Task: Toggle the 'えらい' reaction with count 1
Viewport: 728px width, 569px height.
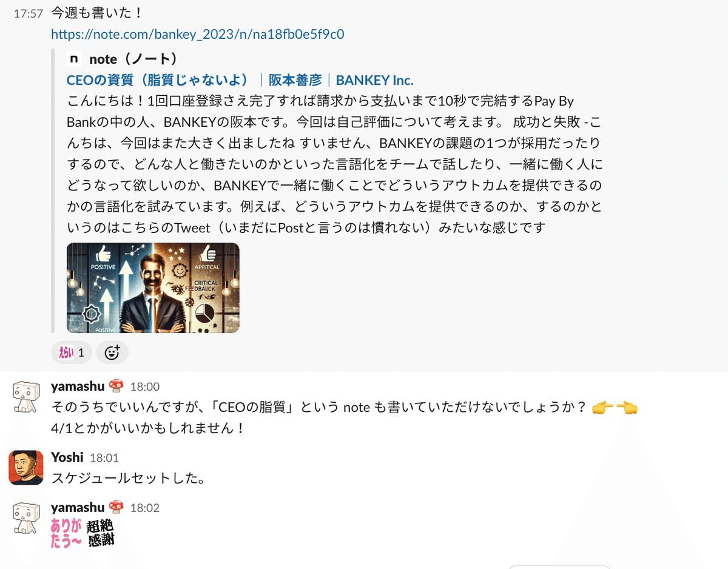Action: 71,352
